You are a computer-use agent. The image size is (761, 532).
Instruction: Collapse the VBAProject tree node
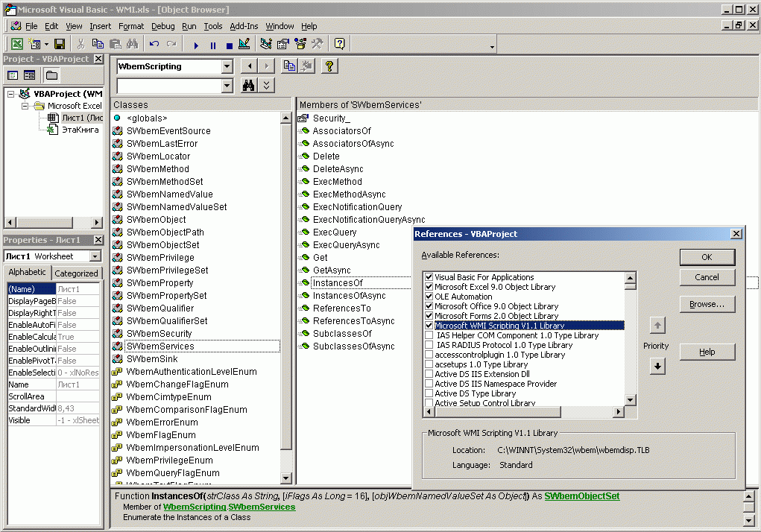(10, 94)
